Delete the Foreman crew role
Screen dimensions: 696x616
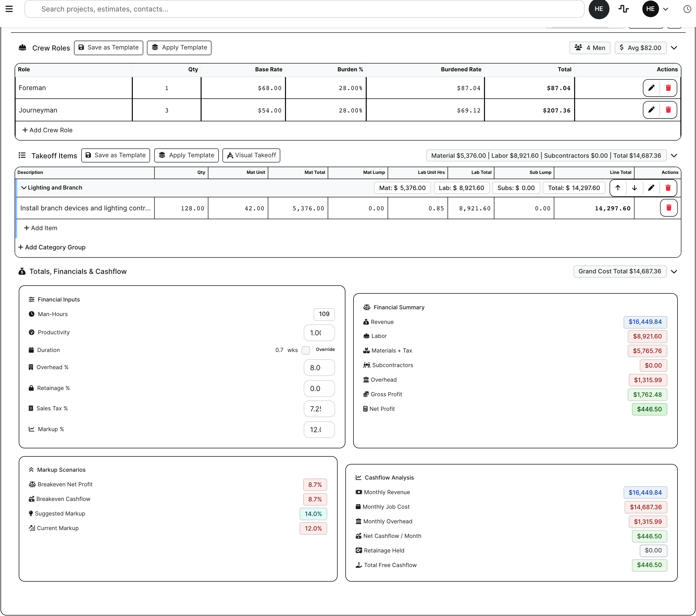(x=668, y=88)
